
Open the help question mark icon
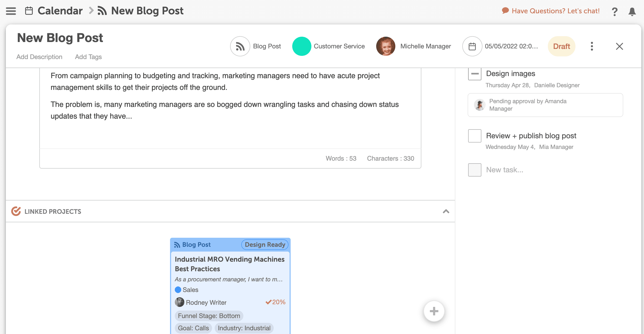coord(615,11)
